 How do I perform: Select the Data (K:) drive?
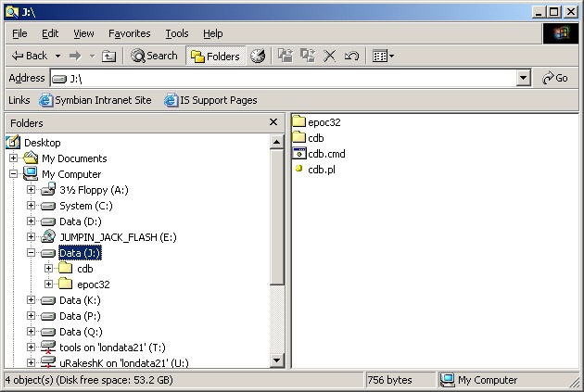point(80,300)
